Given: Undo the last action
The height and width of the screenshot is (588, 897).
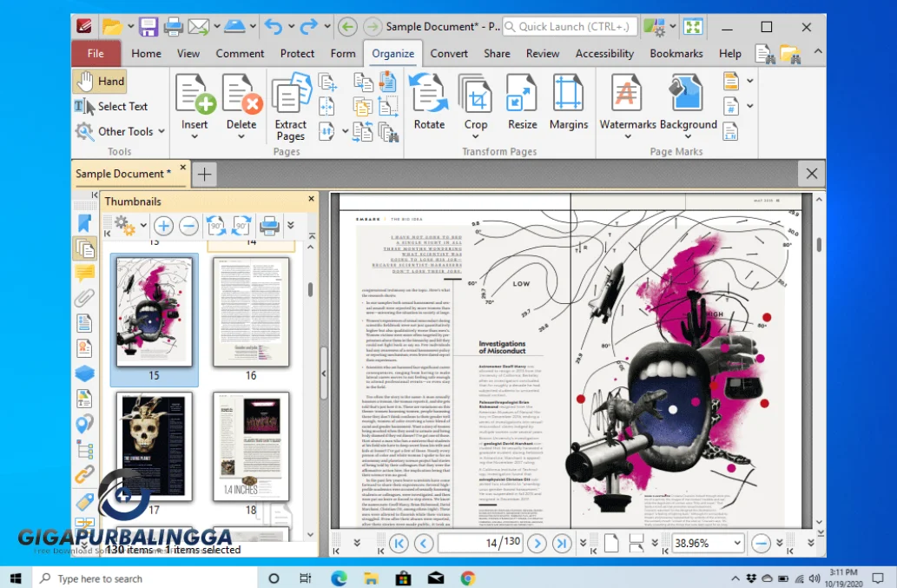Looking at the screenshot, I should tap(274, 26).
